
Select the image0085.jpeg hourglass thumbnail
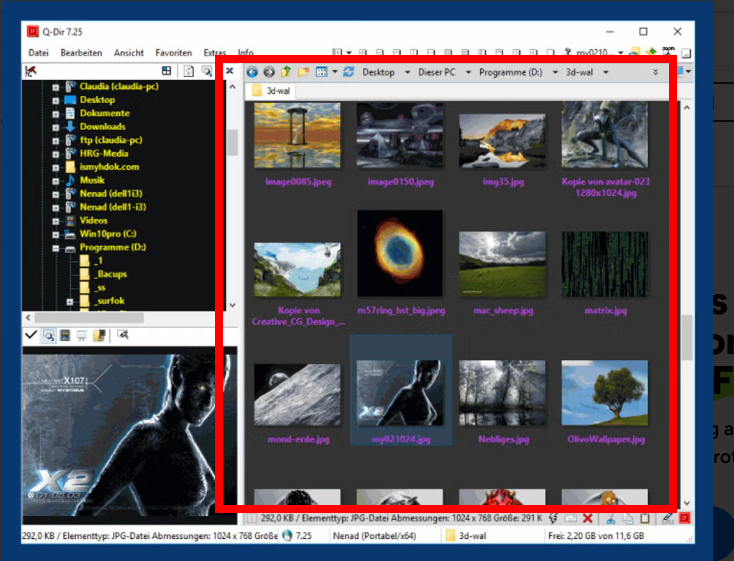click(297, 136)
